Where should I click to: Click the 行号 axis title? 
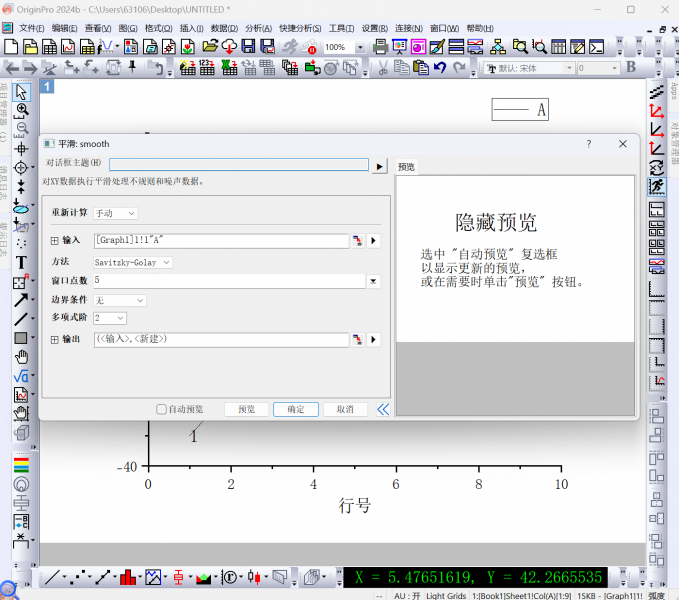355,506
